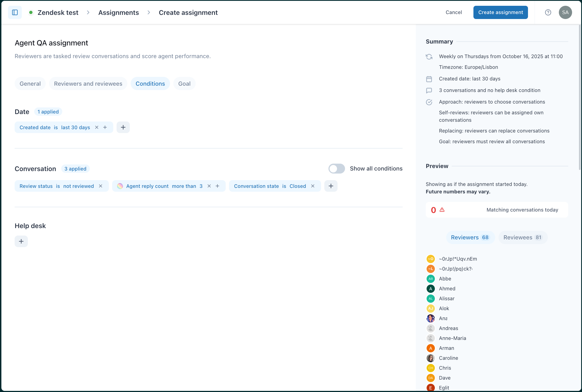
Task: Click Andreas's grey placeholder avatar
Action: tap(431, 328)
